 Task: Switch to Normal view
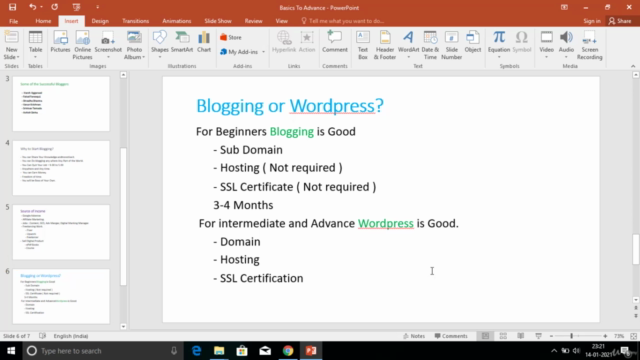pos(485,336)
